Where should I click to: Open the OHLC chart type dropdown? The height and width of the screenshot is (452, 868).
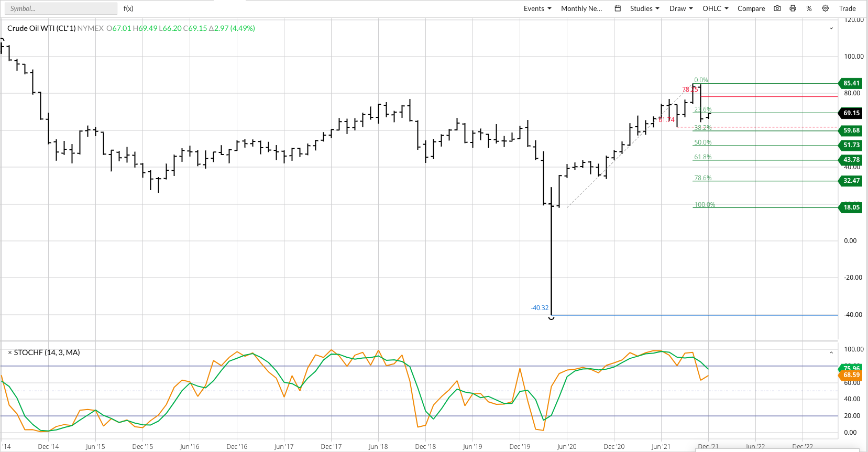coord(716,8)
